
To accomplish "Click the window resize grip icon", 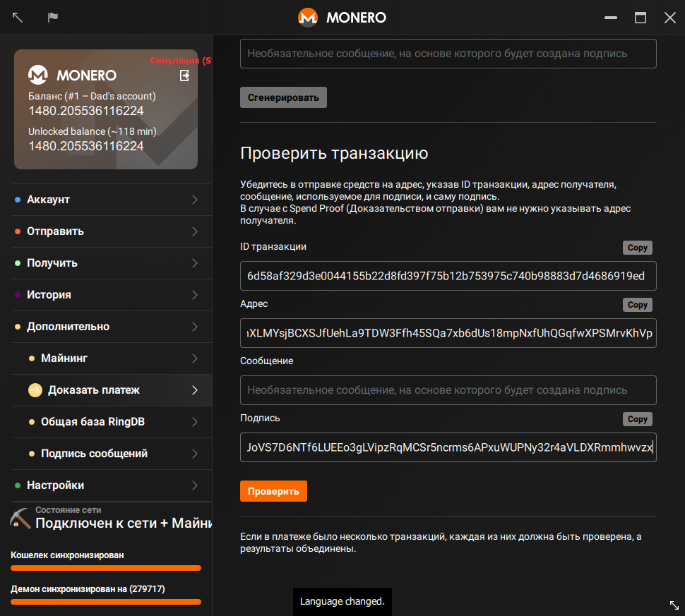I will [x=674, y=605].
